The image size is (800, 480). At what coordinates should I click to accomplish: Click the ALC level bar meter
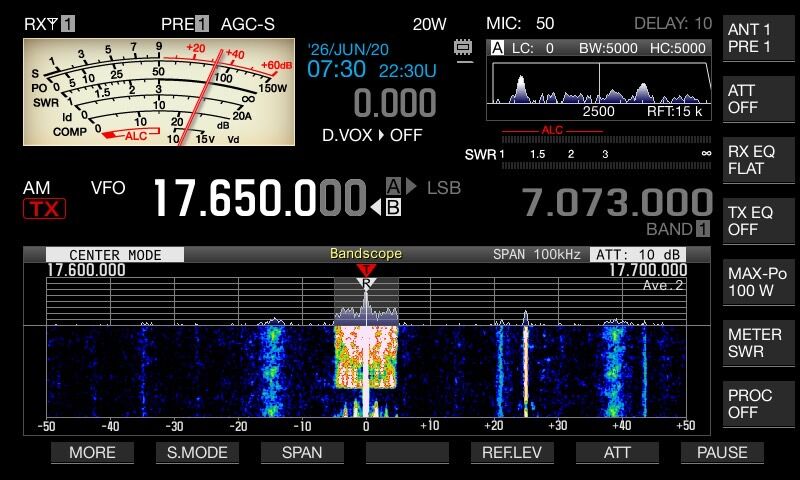pos(606,139)
